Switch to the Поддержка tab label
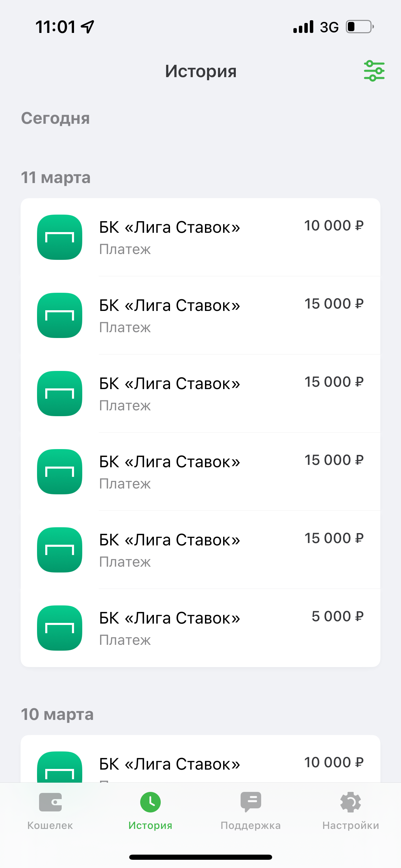The image size is (401, 868). pyautogui.click(x=251, y=825)
